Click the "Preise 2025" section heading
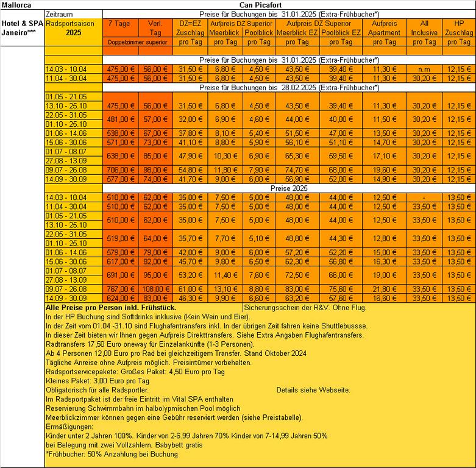 tap(289, 188)
